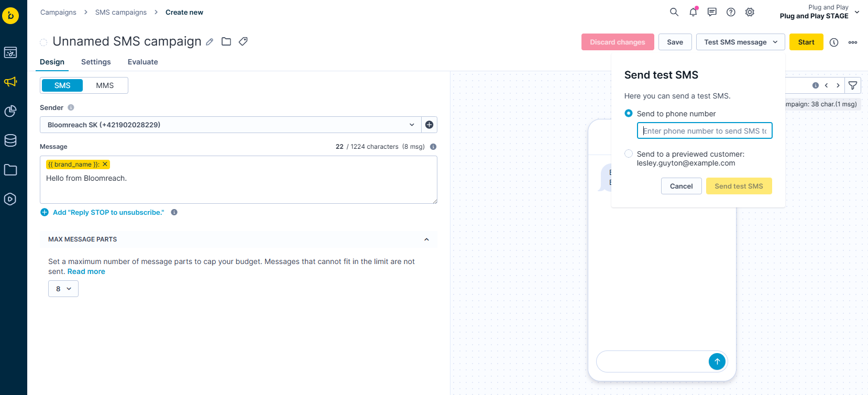Open the Data & Assets database icon
Screen dimensions: 868x395
tap(10, 140)
